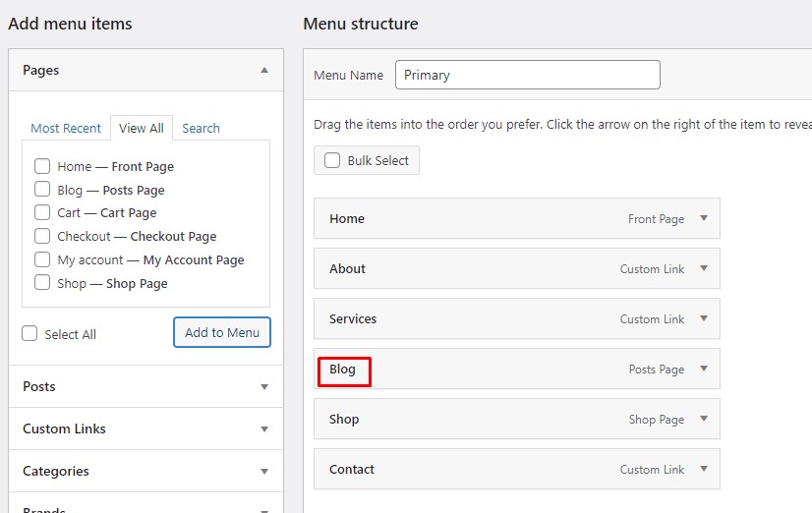Switch to the Search tab

(201, 128)
